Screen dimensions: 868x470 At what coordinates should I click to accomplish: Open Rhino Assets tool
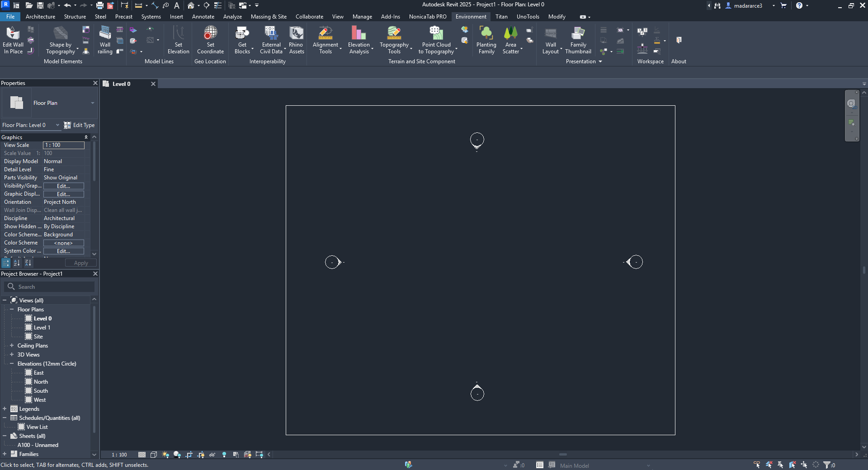(x=296, y=40)
